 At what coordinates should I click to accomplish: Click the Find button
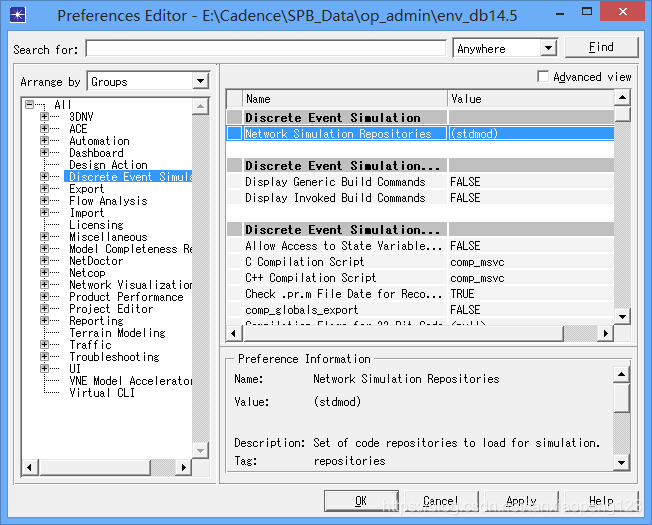coord(601,47)
